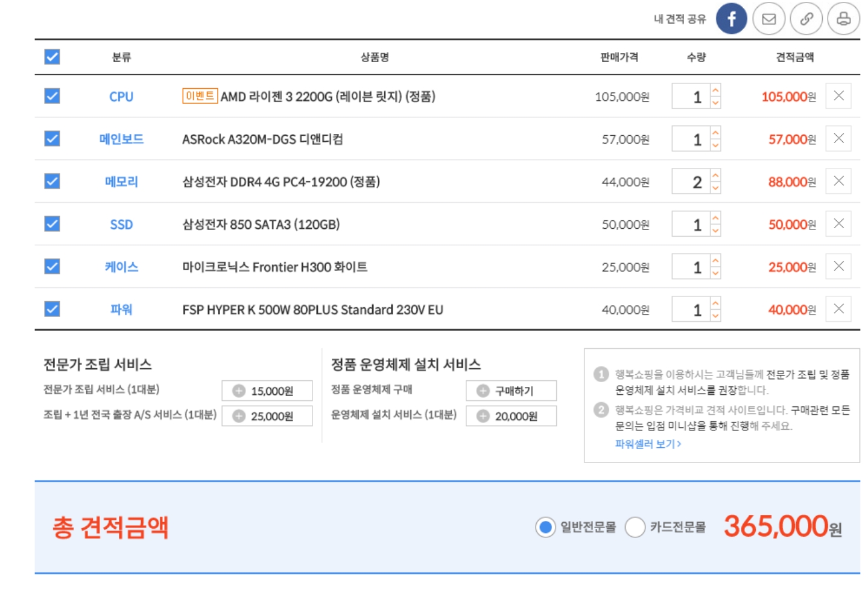868x594 pixels.
Task: Share quote via Facebook icon
Action: click(731, 19)
